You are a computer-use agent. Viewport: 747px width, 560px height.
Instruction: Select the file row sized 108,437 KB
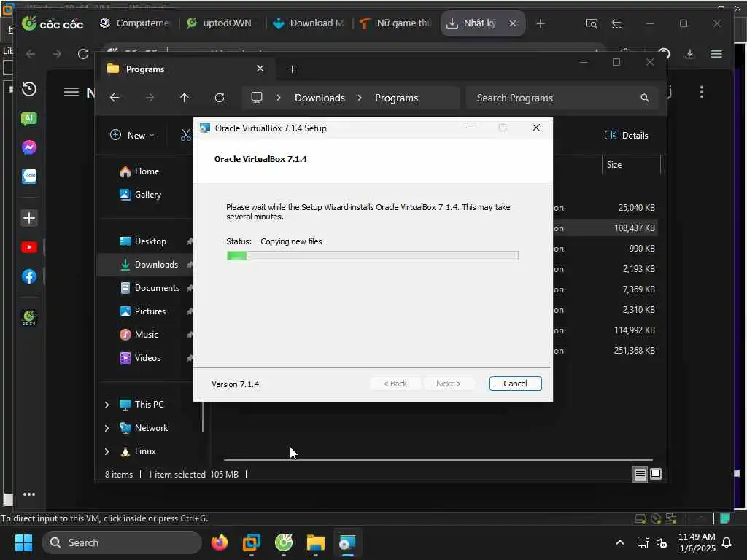pyautogui.click(x=605, y=228)
